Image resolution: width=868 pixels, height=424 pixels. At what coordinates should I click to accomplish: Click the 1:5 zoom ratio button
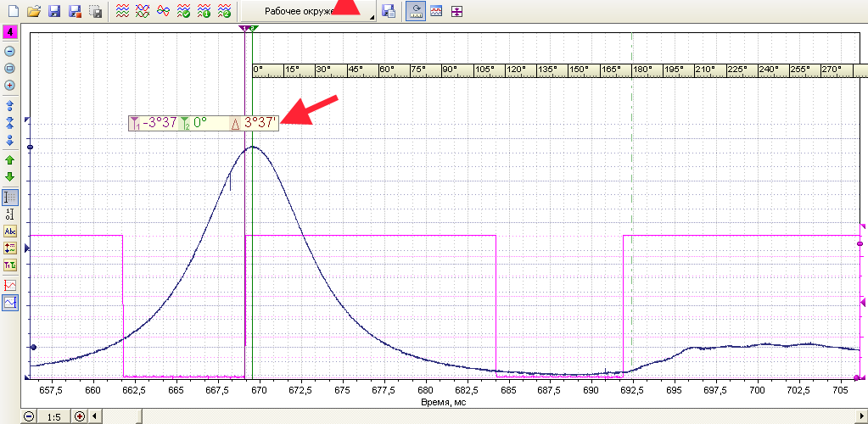tap(54, 417)
